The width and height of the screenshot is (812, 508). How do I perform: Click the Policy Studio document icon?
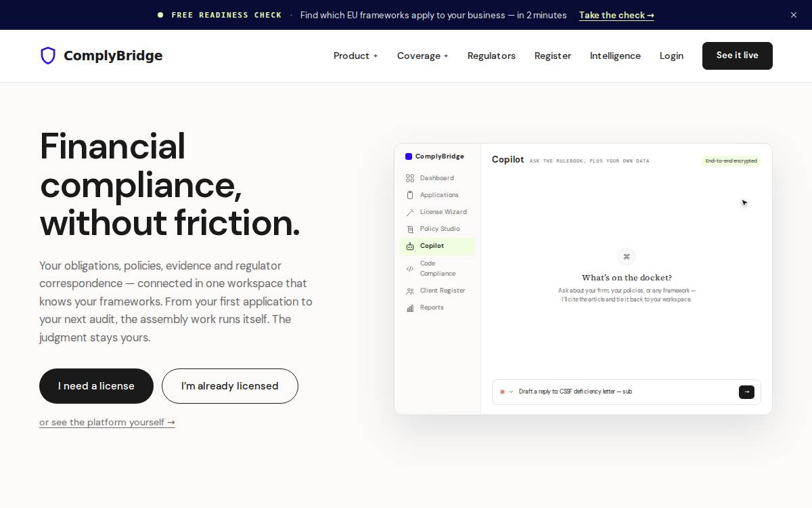[x=410, y=229]
